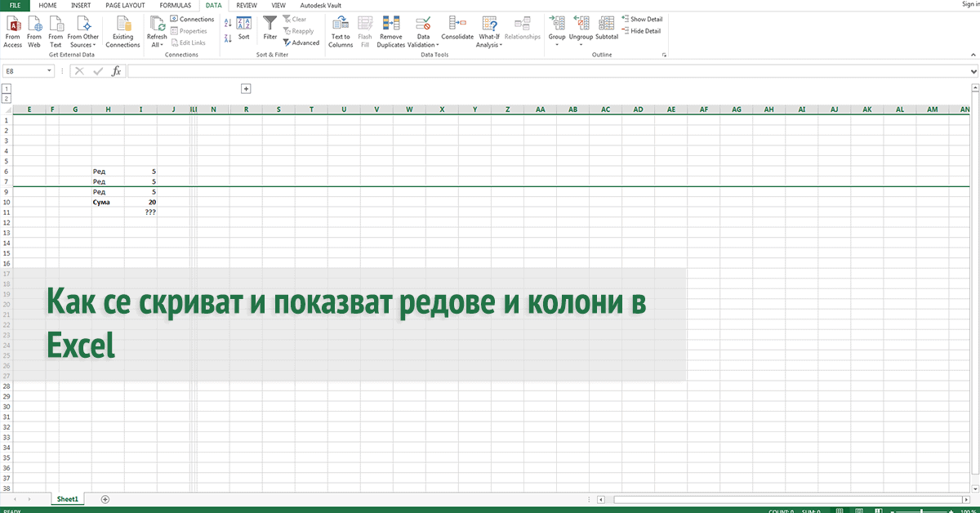
Task: Open the Sheet1 tab
Action: click(x=67, y=498)
